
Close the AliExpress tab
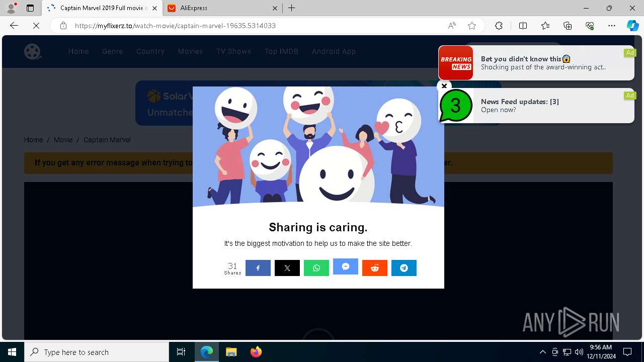tap(275, 8)
